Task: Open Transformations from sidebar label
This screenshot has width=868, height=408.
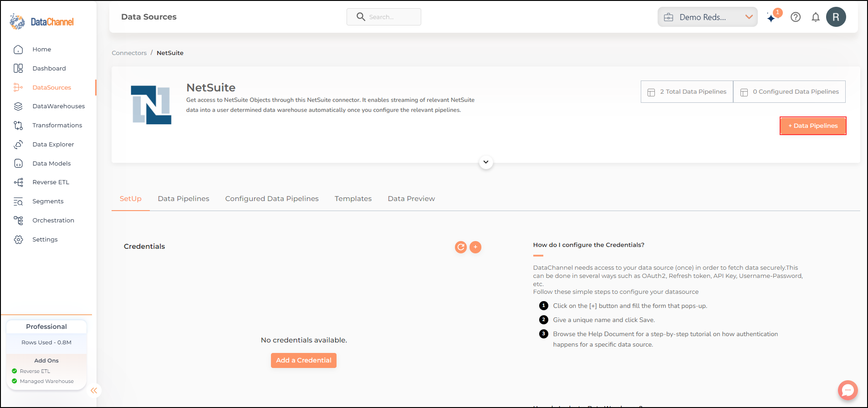Action: click(57, 125)
